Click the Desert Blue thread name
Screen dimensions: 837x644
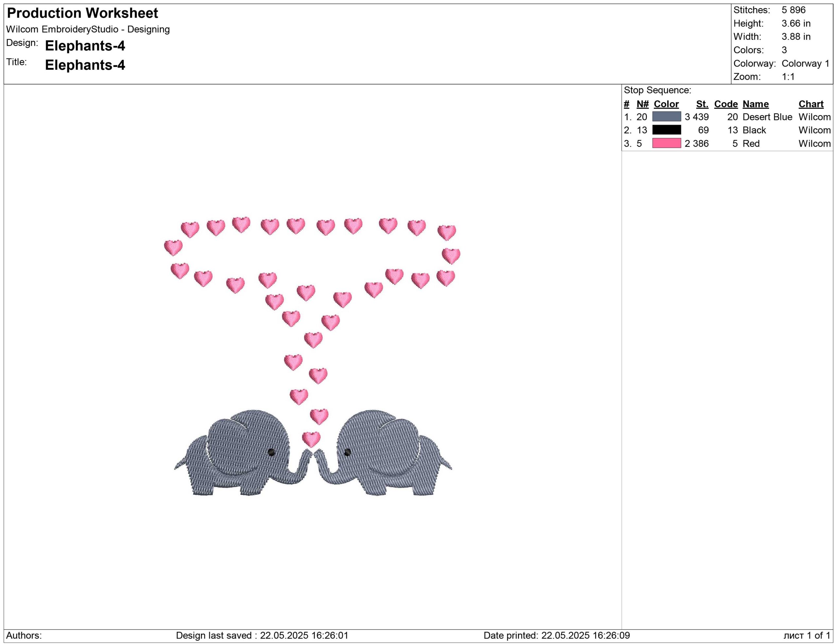tap(767, 117)
